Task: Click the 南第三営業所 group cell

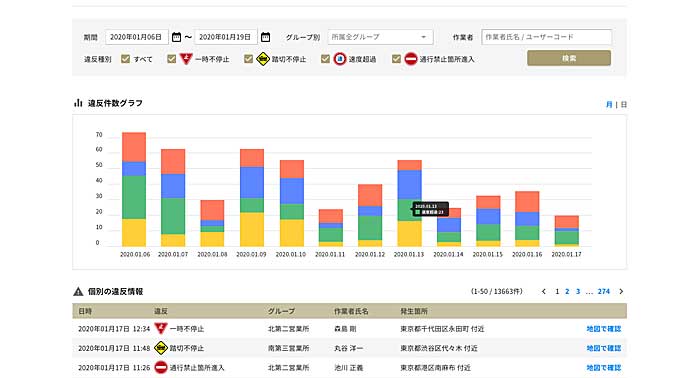Action: [x=288, y=348]
